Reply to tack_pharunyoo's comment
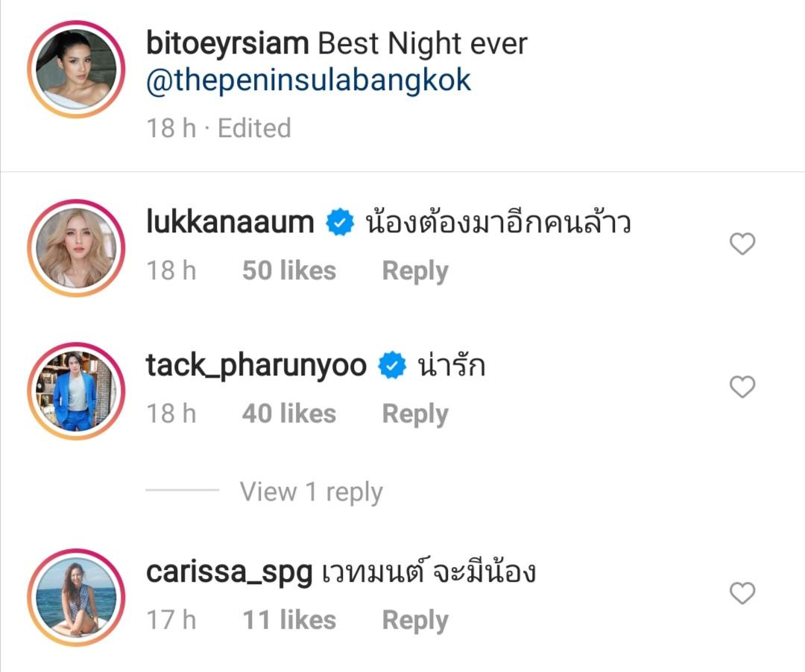 pyautogui.click(x=415, y=414)
